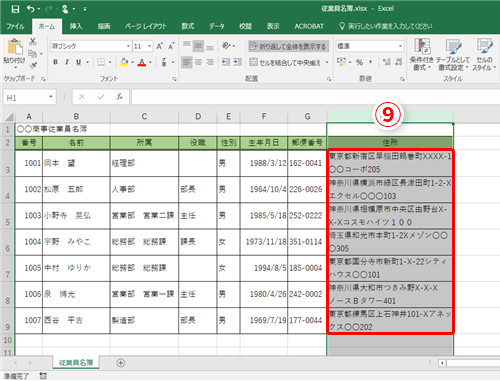
Task: Open the ファイル tab
Action: click(x=15, y=26)
